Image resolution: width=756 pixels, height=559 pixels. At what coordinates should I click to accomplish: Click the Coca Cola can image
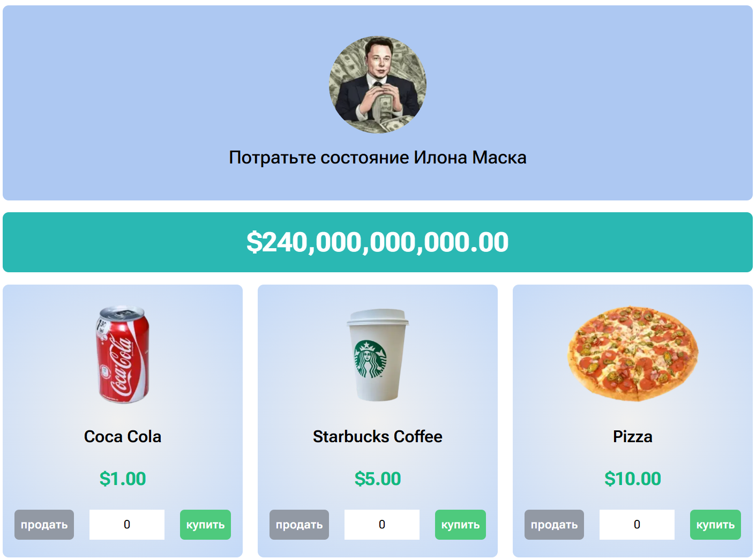[x=123, y=354]
